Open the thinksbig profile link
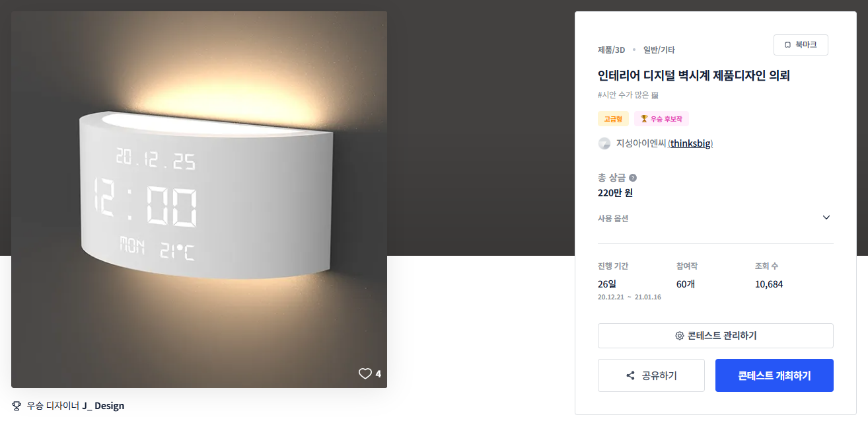The height and width of the screenshot is (423, 868). (x=692, y=143)
